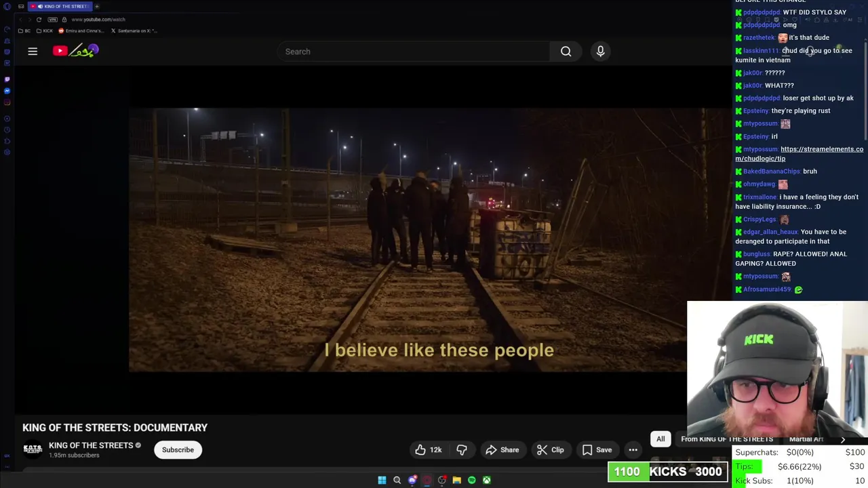Image resolution: width=868 pixels, height=488 pixels.
Task: Open Messenger in the browser sidebar
Action: pos(7,91)
